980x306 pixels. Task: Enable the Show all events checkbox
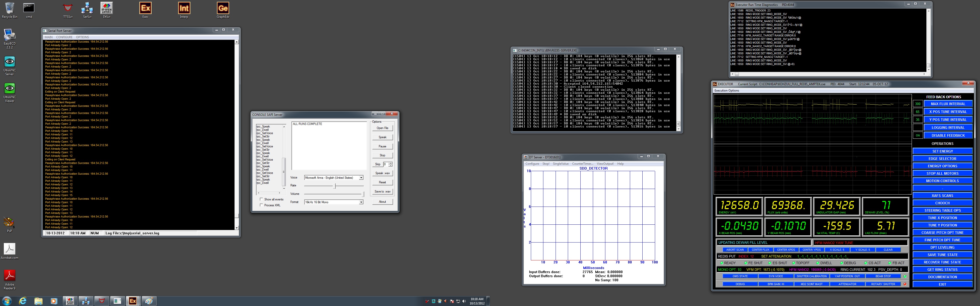(261, 199)
